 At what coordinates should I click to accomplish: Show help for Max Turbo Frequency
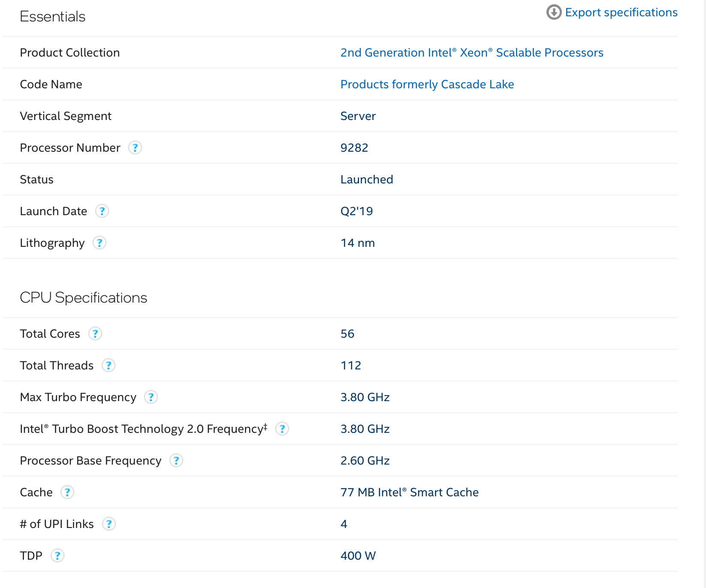(151, 397)
